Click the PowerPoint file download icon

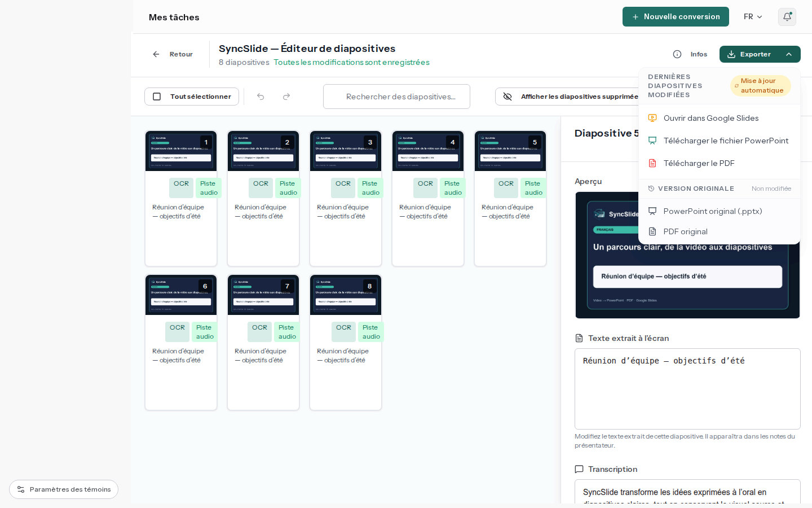(x=652, y=141)
